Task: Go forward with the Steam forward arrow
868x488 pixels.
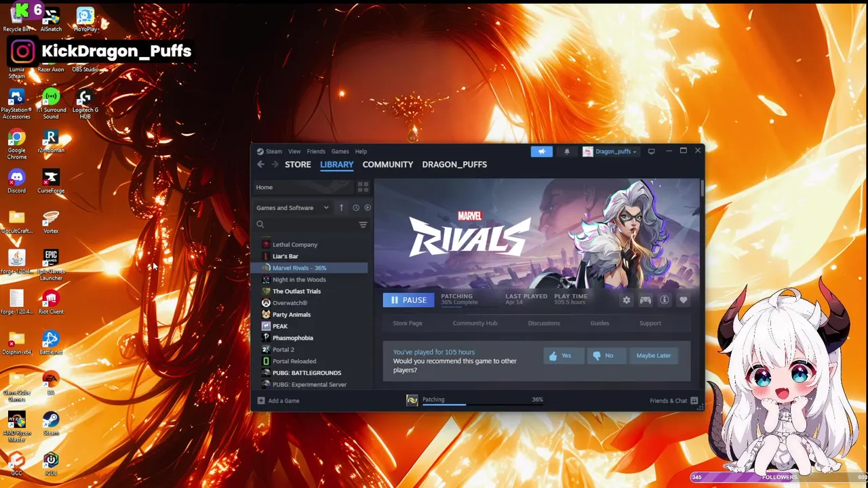Action: tap(275, 164)
